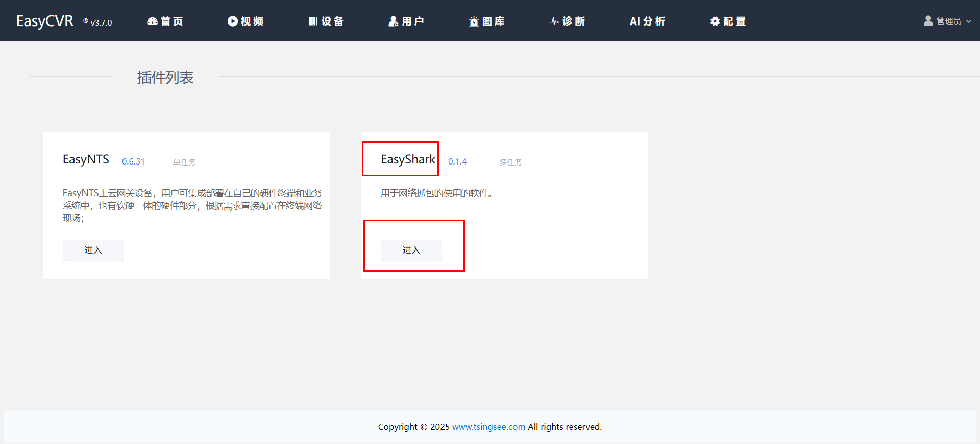Click the administrator avatar icon
Viewport: 980px width, 444px height.
(x=928, y=21)
